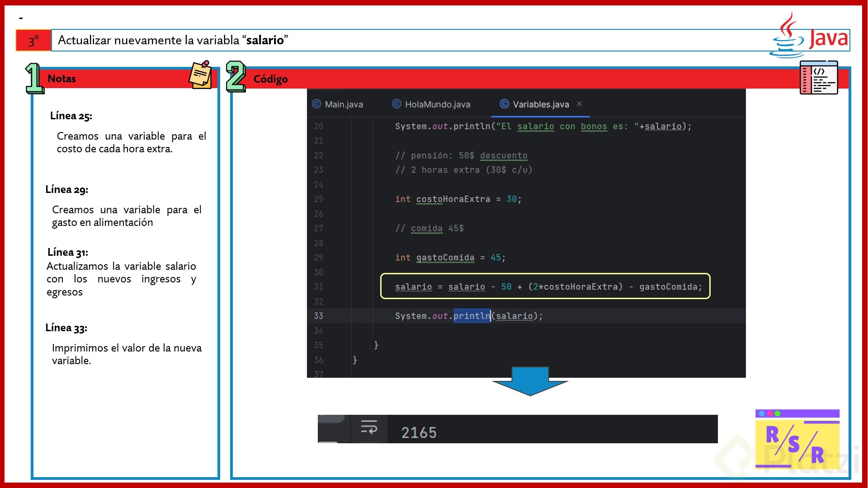Click the 2165 console output value
The image size is (868, 488).
pyautogui.click(x=419, y=432)
